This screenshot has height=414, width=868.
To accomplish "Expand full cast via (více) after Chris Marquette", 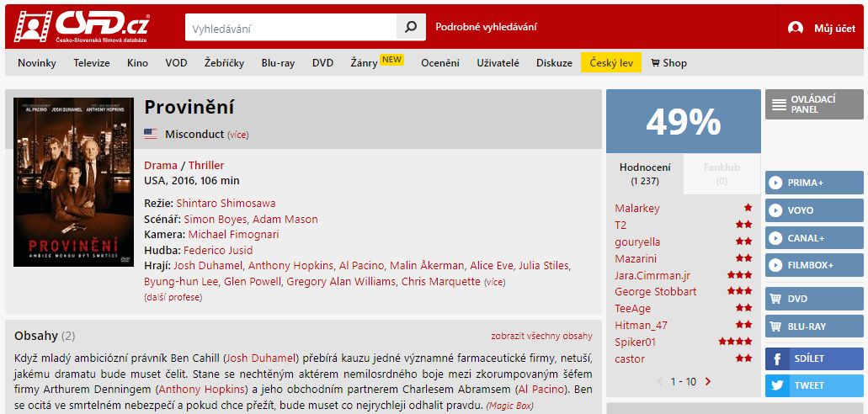I will (495, 282).
